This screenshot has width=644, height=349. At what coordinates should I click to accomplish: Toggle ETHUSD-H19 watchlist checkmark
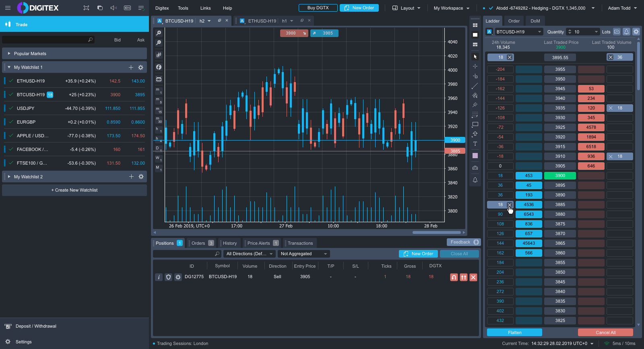[x=11, y=81]
